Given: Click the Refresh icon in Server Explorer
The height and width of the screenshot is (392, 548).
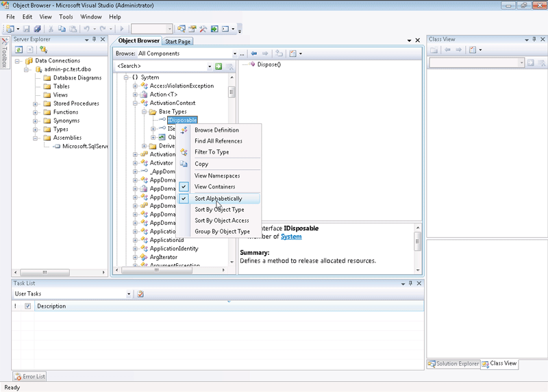Looking at the screenshot, I should (x=19, y=49).
